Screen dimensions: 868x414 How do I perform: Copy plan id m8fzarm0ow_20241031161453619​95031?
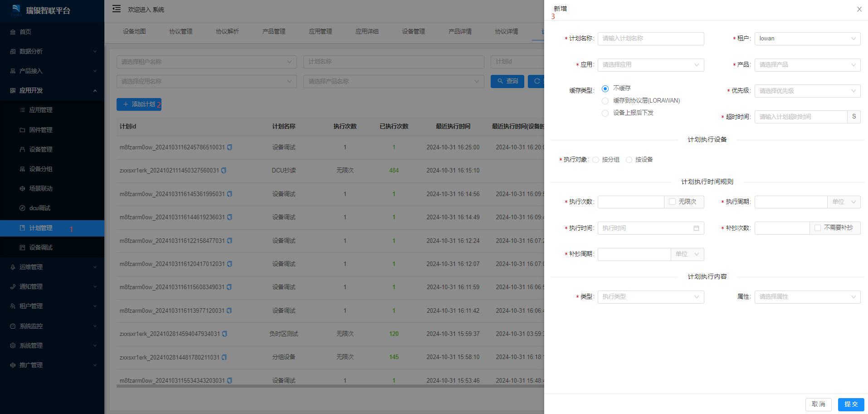tap(229, 194)
